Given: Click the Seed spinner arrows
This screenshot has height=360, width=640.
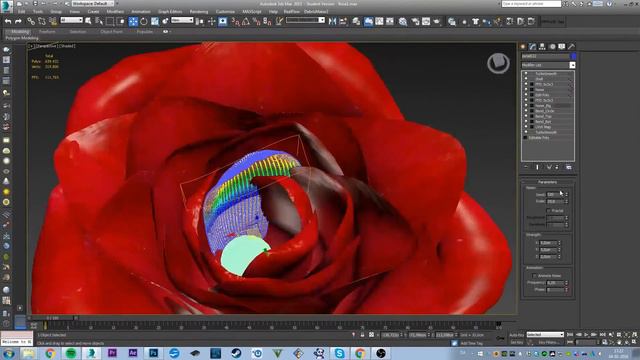Looking at the screenshot, I should point(566,194).
